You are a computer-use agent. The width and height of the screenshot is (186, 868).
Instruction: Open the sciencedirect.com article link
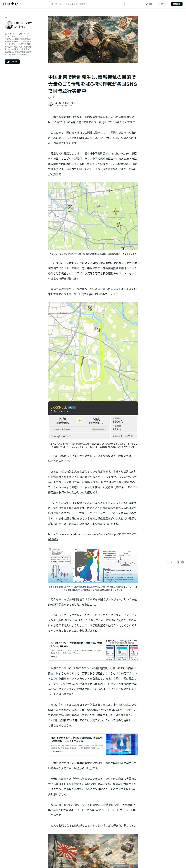pyautogui.click(x=92, y=536)
